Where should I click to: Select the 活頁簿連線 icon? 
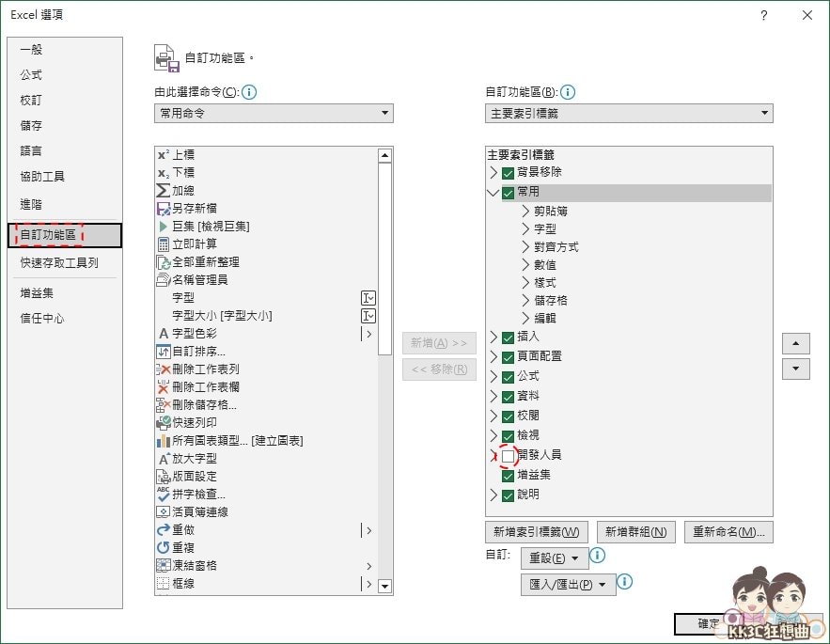coord(164,512)
